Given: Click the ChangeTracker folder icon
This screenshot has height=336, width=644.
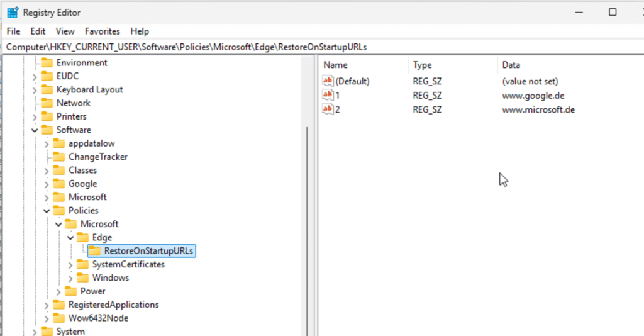Looking at the screenshot, I should [58, 157].
